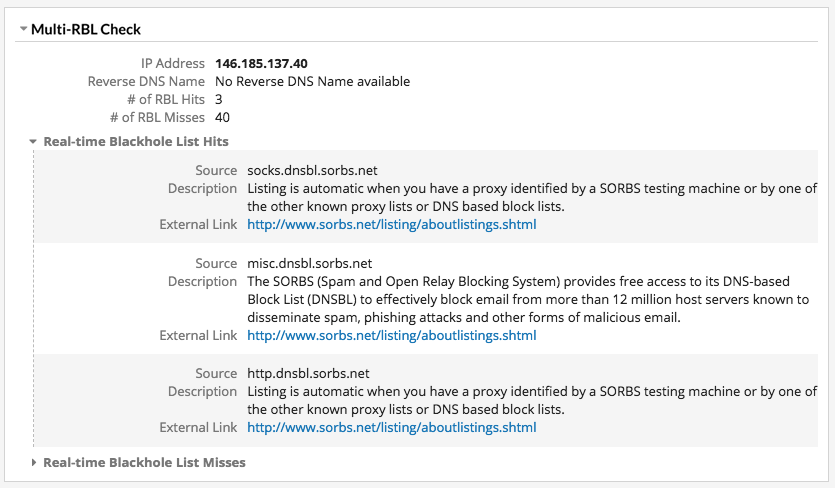Click the RBL Hits count value 3

[x=219, y=100]
